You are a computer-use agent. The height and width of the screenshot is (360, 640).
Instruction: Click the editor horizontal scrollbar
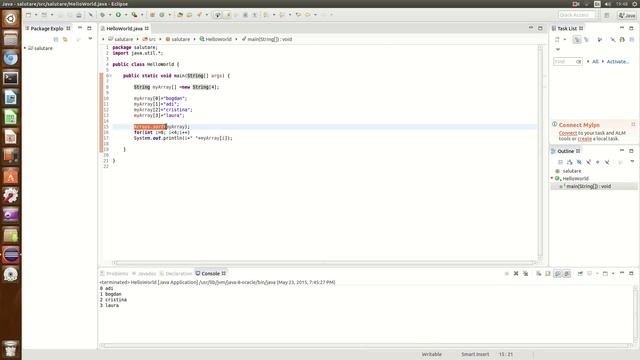324,262
